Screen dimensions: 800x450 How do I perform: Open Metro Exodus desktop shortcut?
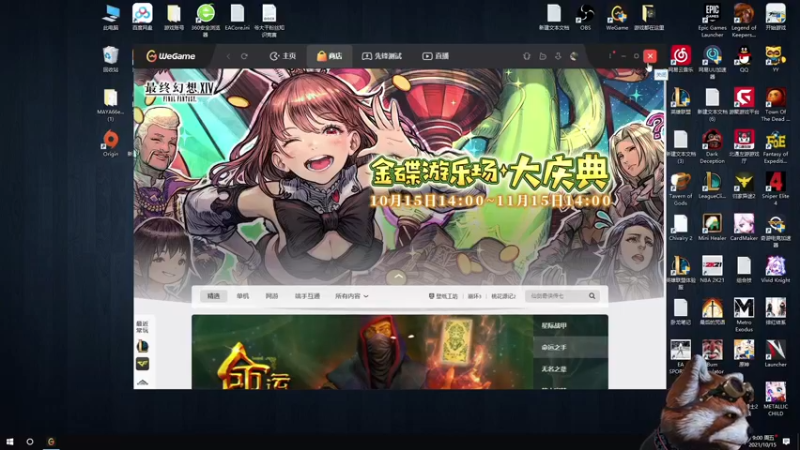(x=744, y=315)
